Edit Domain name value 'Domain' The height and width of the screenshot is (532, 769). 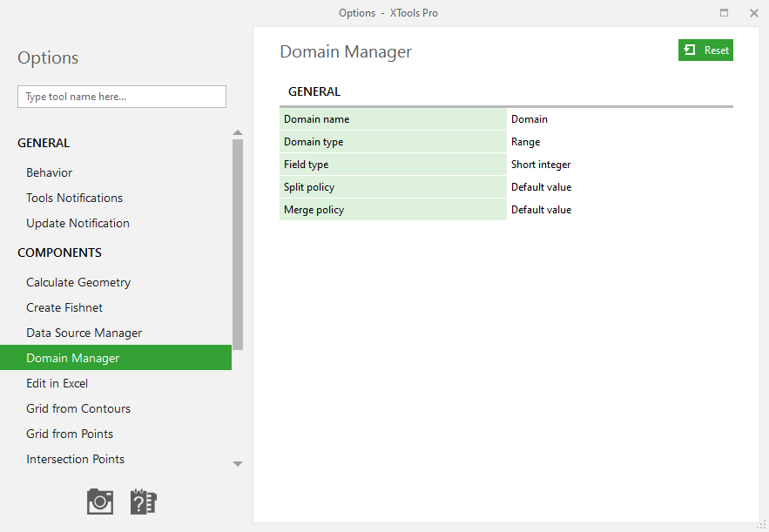620,119
